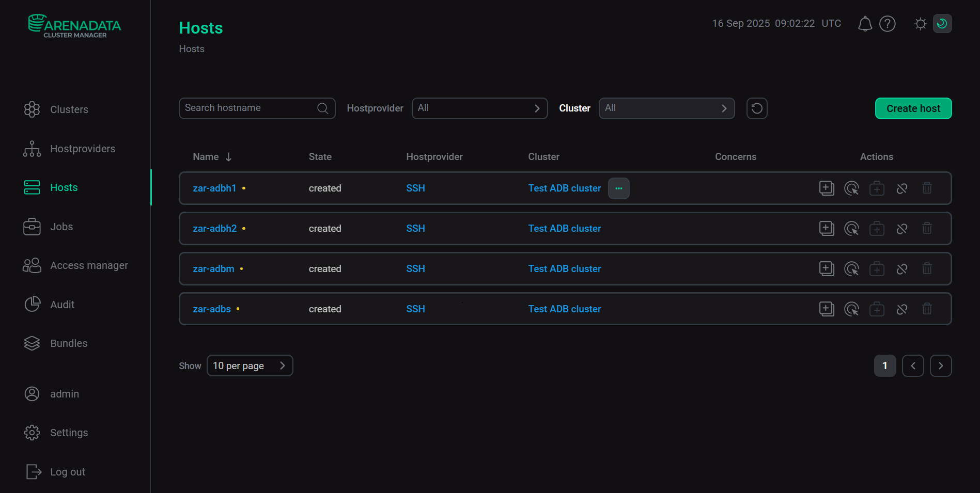Open the help question mark icon
980x493 pixels.
point(887,24)
